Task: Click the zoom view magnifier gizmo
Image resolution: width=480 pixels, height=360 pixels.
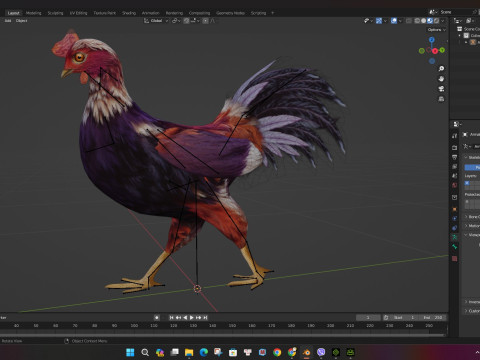Action: click(x=441, y=68)
